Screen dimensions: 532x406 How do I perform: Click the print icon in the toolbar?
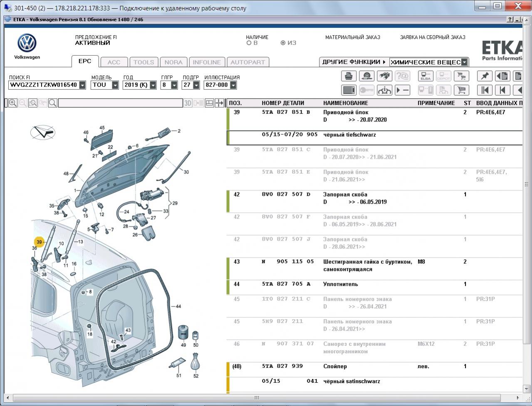click(349, 76)
